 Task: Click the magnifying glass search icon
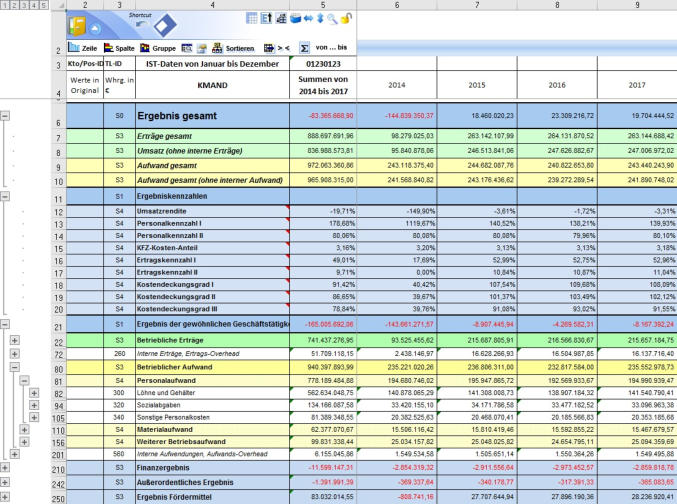click(x=331, y=19)
